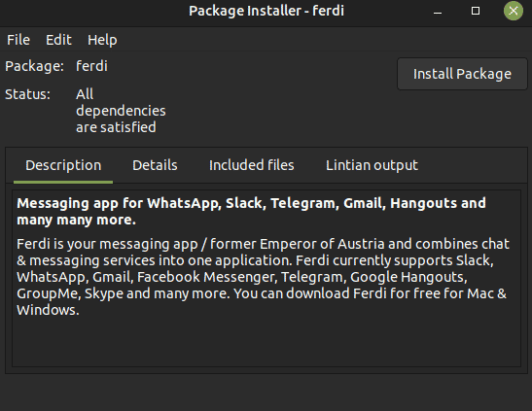Viewport: 532px width, 411px height.
Task: Click the Ferdi description paragraph text
Action: (263, 277)
